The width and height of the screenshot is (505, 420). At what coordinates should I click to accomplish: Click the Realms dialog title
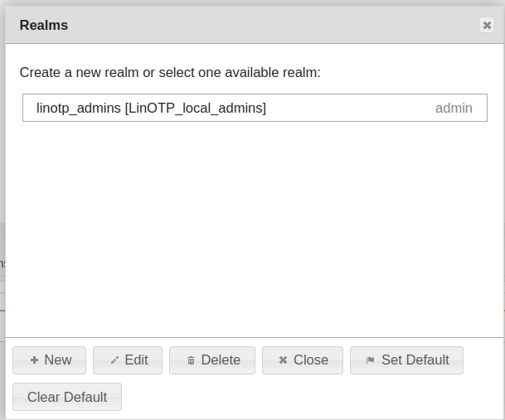[x=44, y=26]
